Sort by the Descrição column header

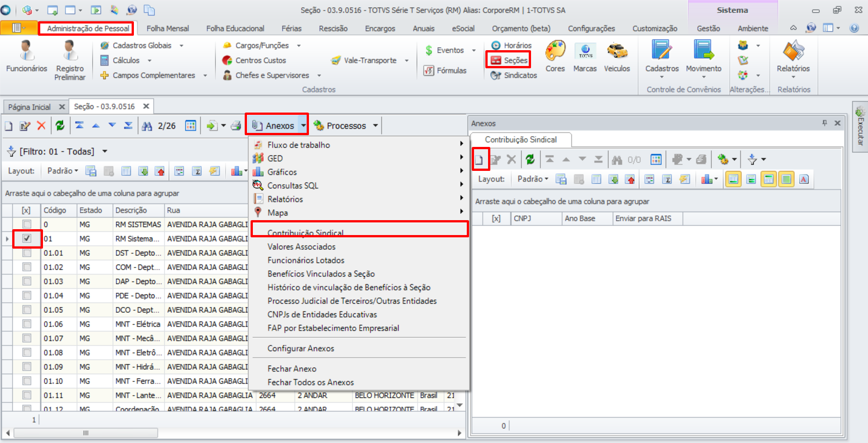(x=138, y=210)
